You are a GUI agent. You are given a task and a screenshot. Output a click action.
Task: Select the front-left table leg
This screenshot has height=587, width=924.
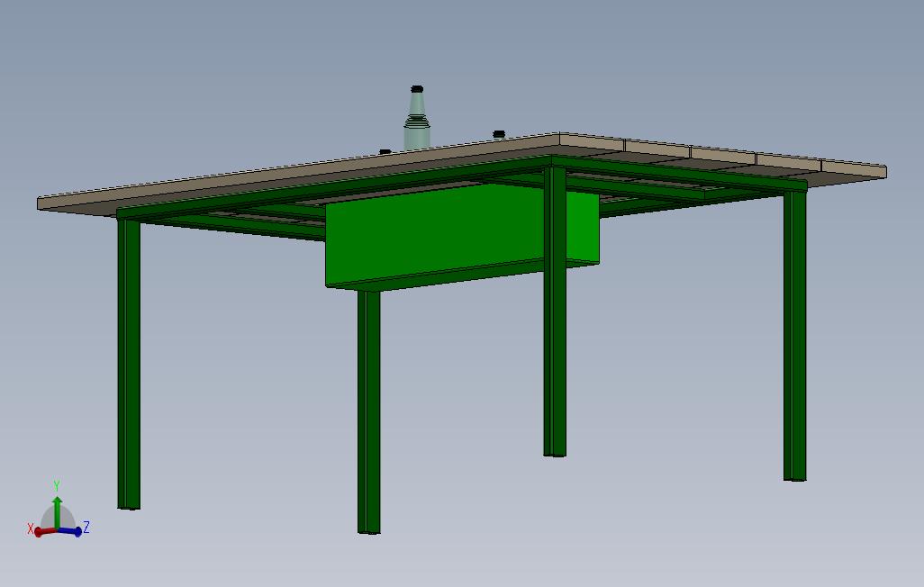pos(129,363)
